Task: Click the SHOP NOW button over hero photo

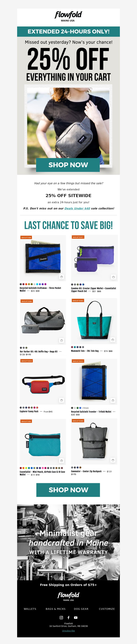Action: (68, 165)
